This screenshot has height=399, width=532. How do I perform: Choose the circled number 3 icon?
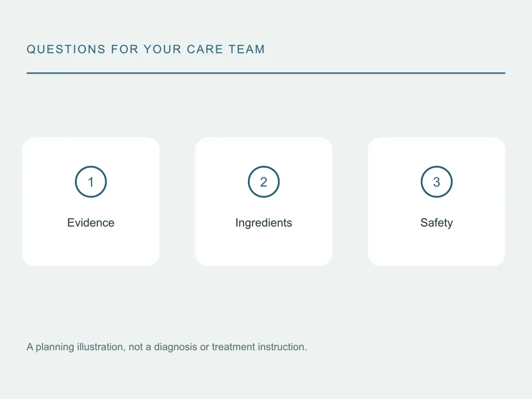(436, 182)
